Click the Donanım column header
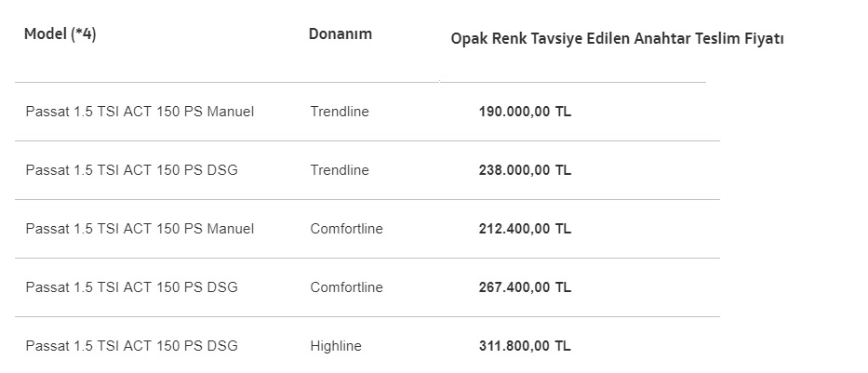 coord(341,33)
